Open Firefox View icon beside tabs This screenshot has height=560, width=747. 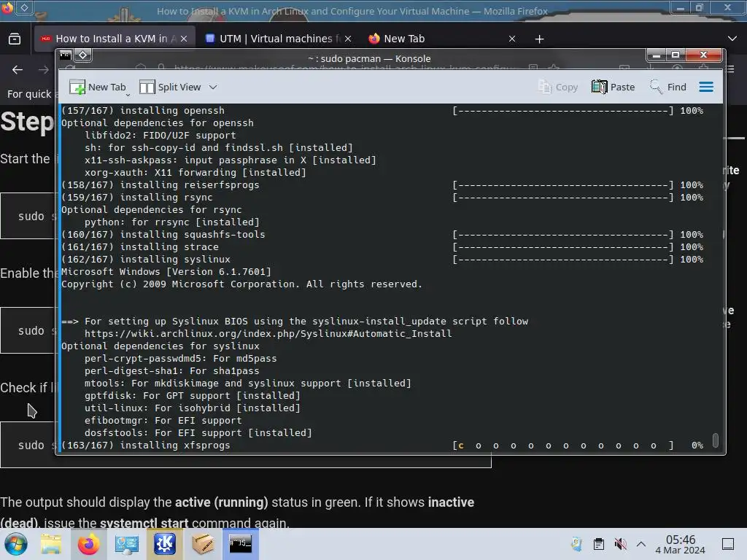coord(15,39)
